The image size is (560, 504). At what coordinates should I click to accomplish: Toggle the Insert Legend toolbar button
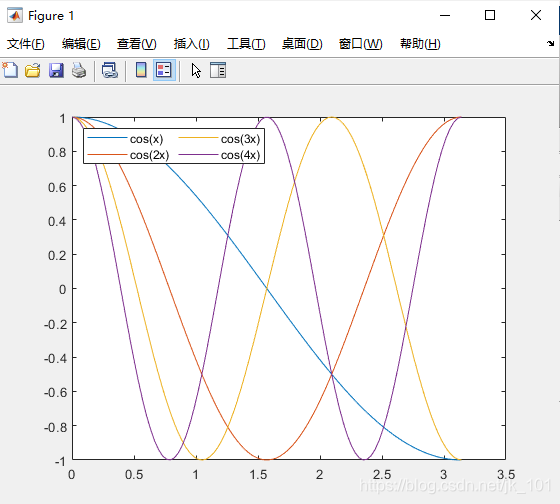[x=164, y=70]
